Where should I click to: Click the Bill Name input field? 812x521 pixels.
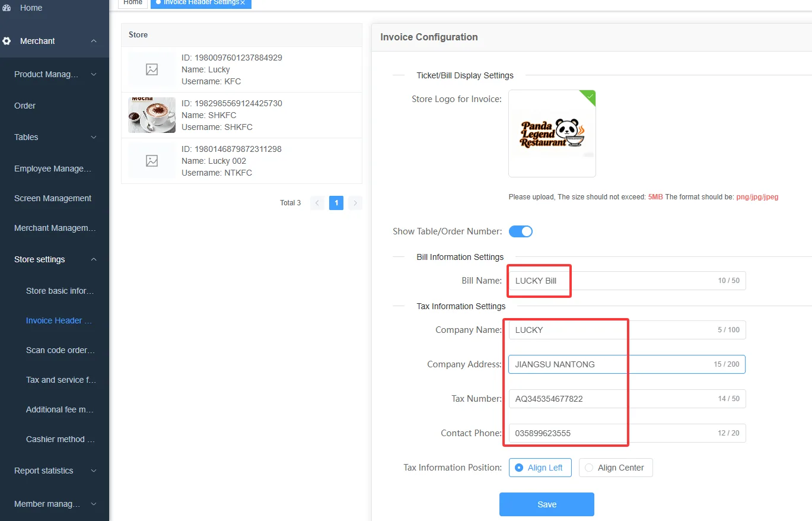(x=627, y=281)
